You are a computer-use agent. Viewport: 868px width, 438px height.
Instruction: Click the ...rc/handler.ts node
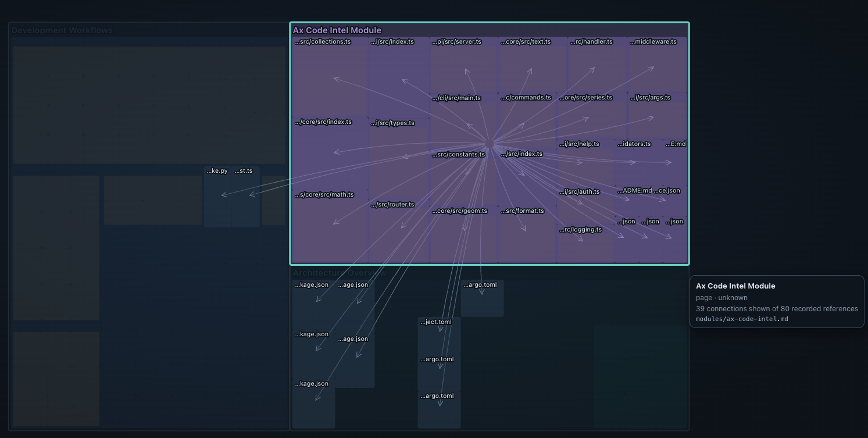coord(597,65)
